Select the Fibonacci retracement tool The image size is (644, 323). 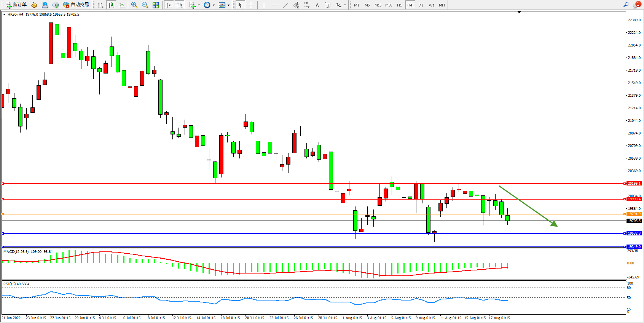coord(306,5)
